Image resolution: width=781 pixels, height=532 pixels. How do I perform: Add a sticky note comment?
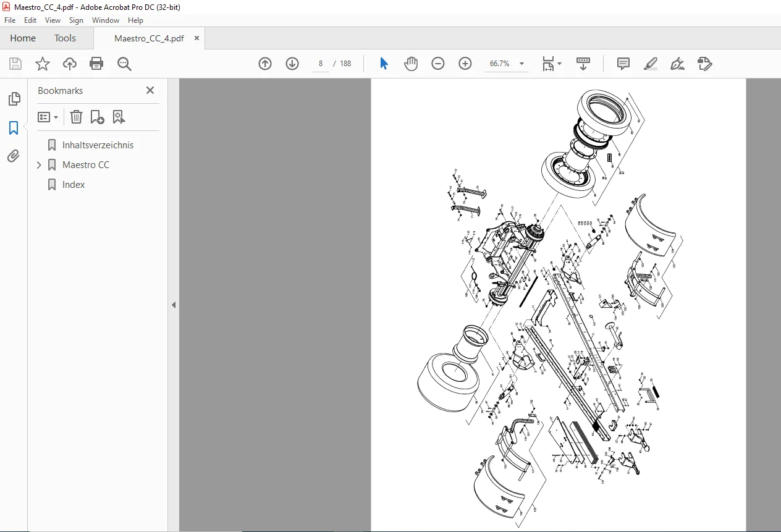click(x=623, y=64)
